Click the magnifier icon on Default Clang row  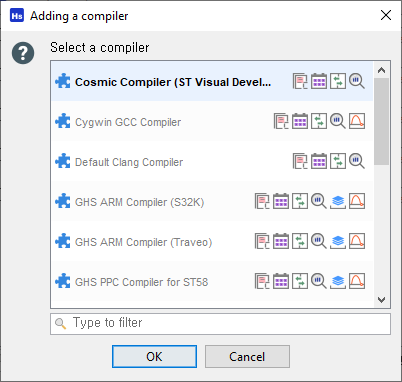pos(357,161)
